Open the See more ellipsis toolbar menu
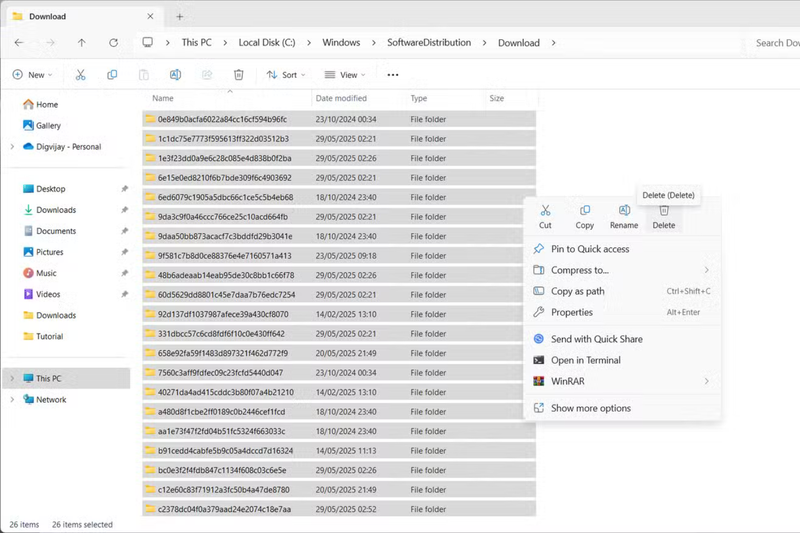 393,75
